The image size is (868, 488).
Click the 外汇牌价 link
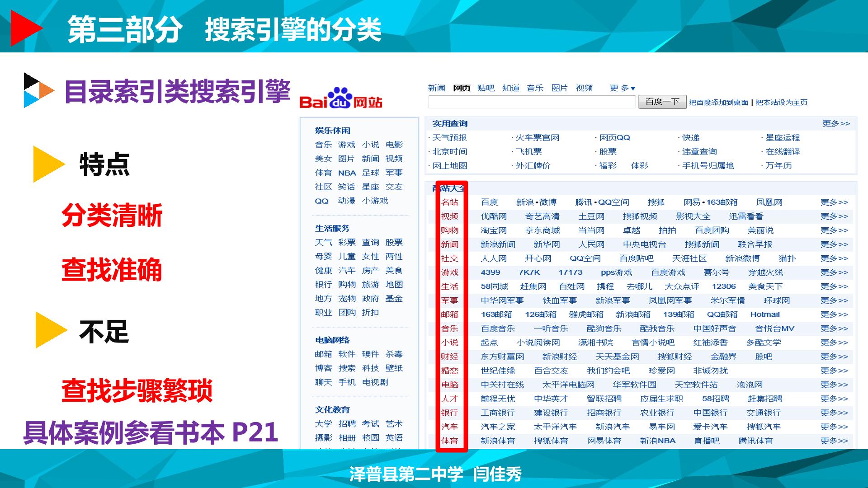[x=533, y=166]
